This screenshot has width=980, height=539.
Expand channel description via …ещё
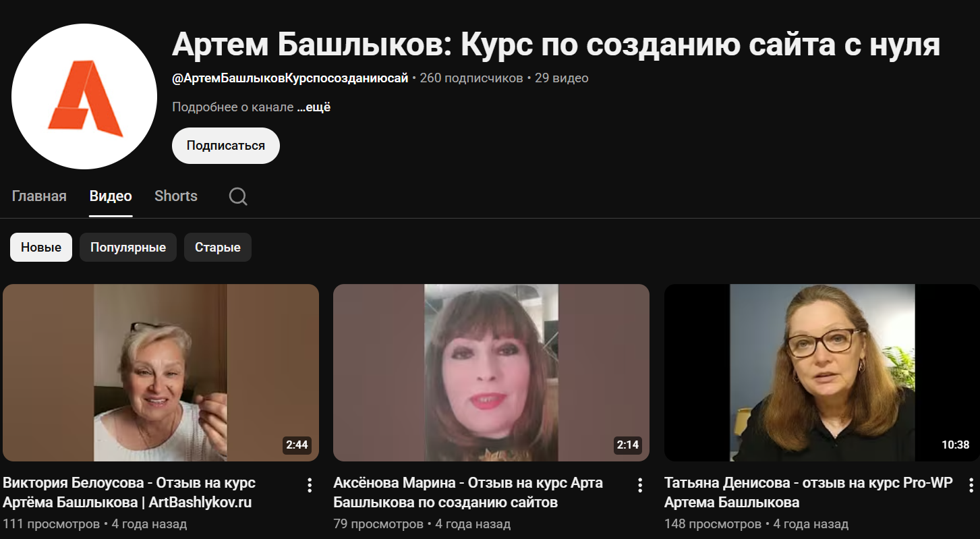pos(314,107)
